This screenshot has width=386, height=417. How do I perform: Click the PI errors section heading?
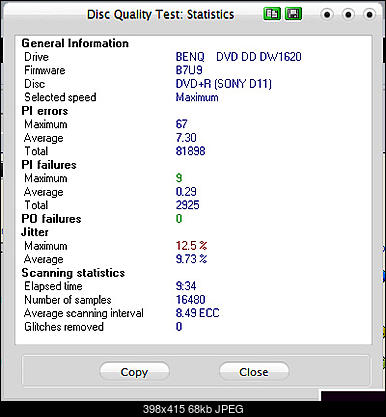(x=45, y=111)
